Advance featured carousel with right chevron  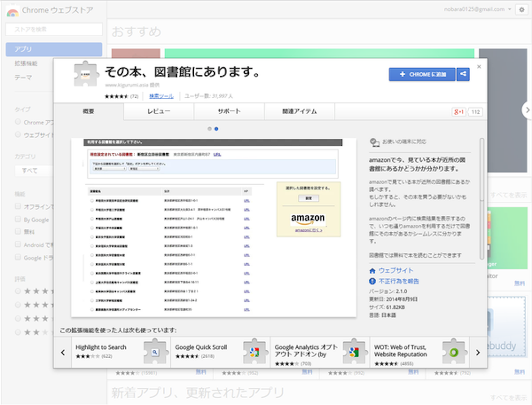(527, 110)
